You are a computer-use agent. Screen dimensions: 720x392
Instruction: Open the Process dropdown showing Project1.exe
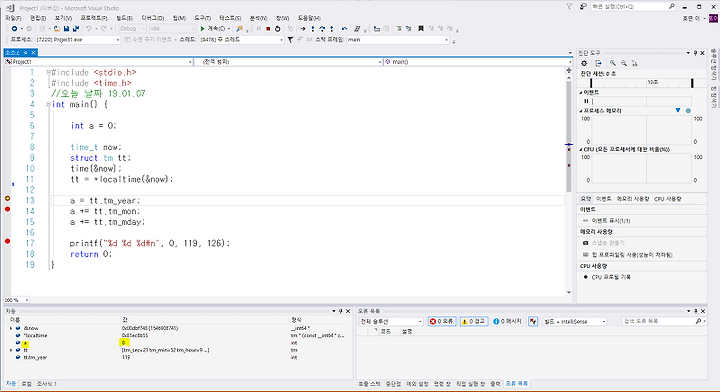tap(78, 40)
